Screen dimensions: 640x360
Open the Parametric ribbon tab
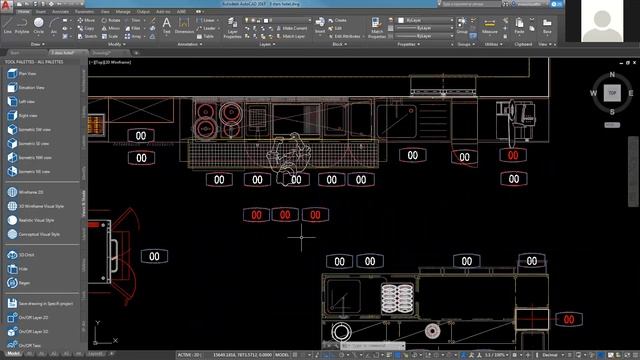[x=84, y=12]
